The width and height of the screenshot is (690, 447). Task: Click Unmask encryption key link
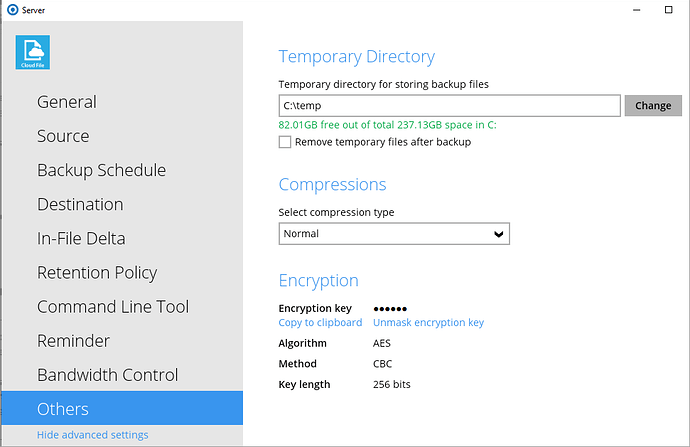pos(428,323)
